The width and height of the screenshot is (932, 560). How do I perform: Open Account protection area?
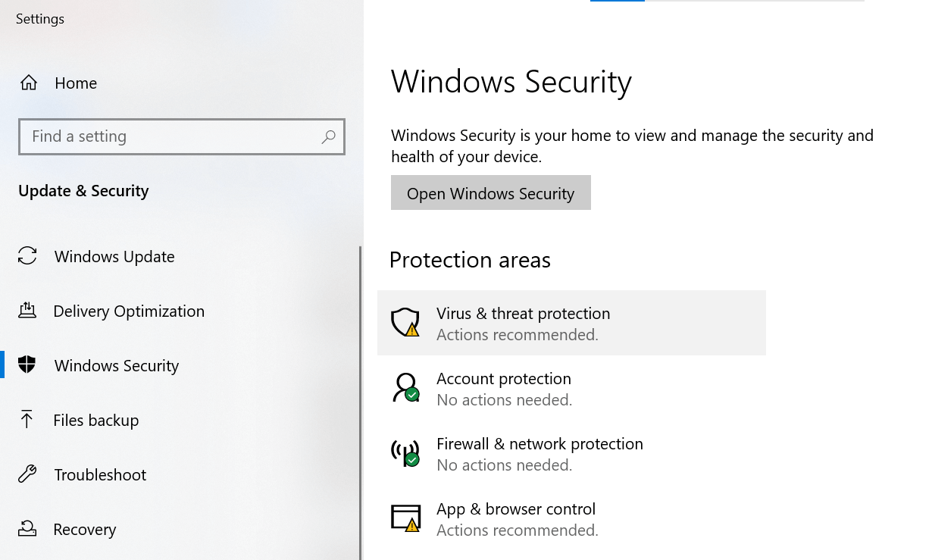504,379
